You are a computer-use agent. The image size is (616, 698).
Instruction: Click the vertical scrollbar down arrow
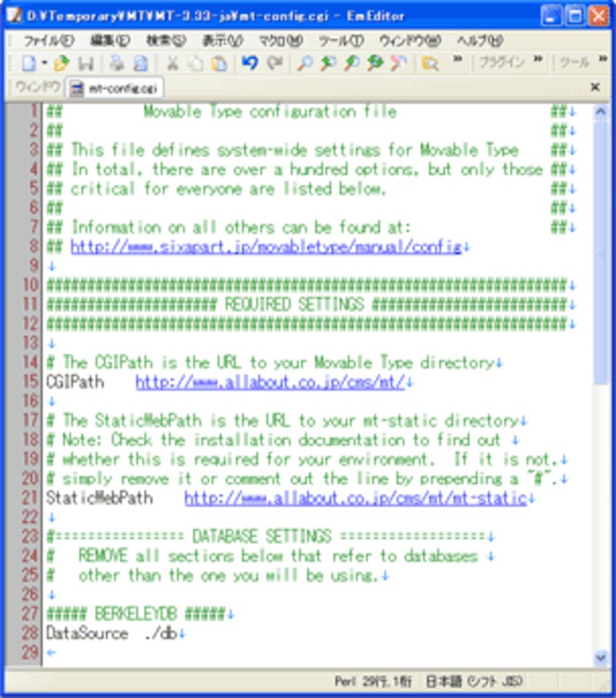point(601,657)
